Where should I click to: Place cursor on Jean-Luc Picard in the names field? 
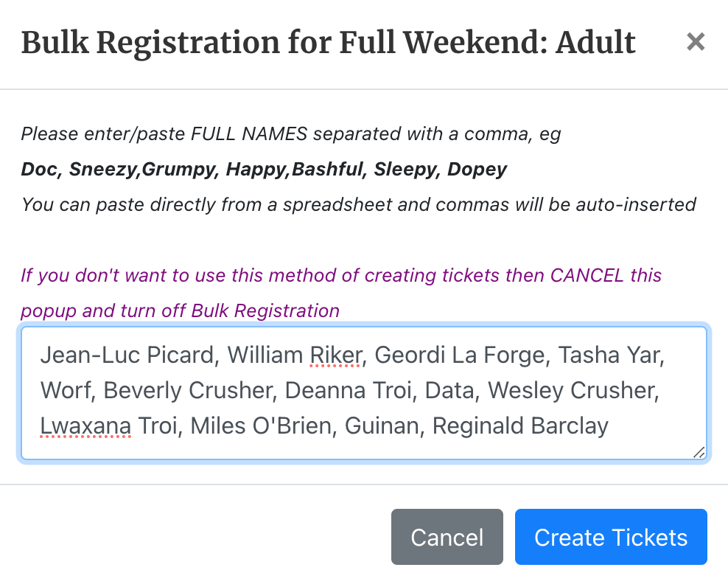(126, 355)
